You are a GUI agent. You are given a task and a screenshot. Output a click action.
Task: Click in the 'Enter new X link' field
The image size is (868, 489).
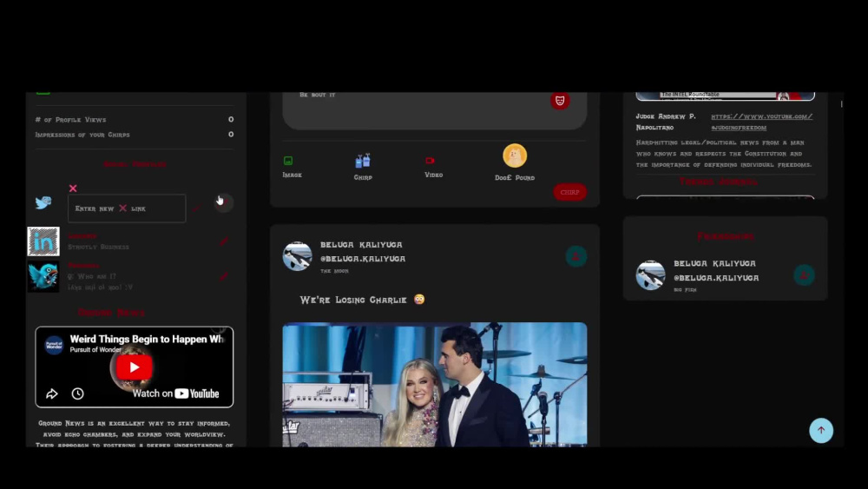coord(127,208)
